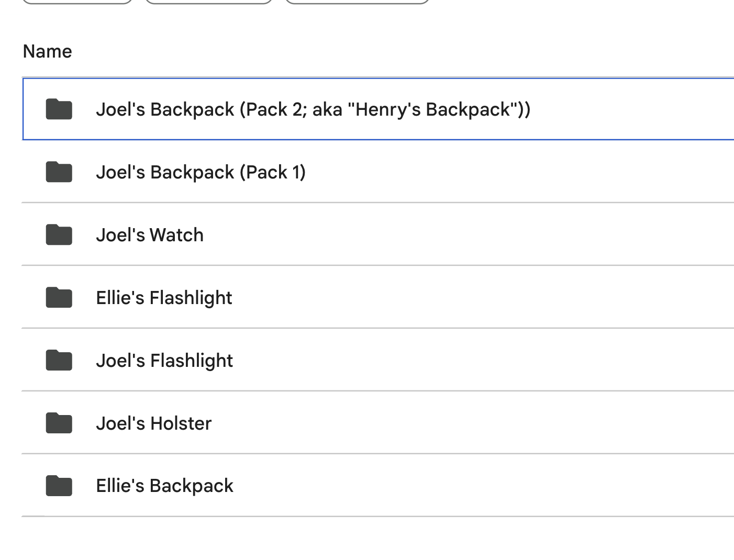Select the Ellie's Backpack folder name
Viewport: 734px width, 560px height.
164,486
